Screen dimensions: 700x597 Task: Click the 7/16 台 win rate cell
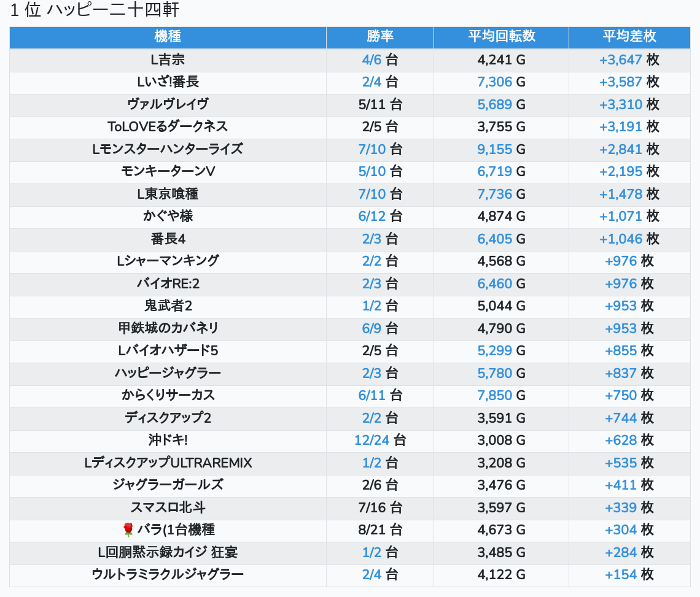(x=380, y=508)
